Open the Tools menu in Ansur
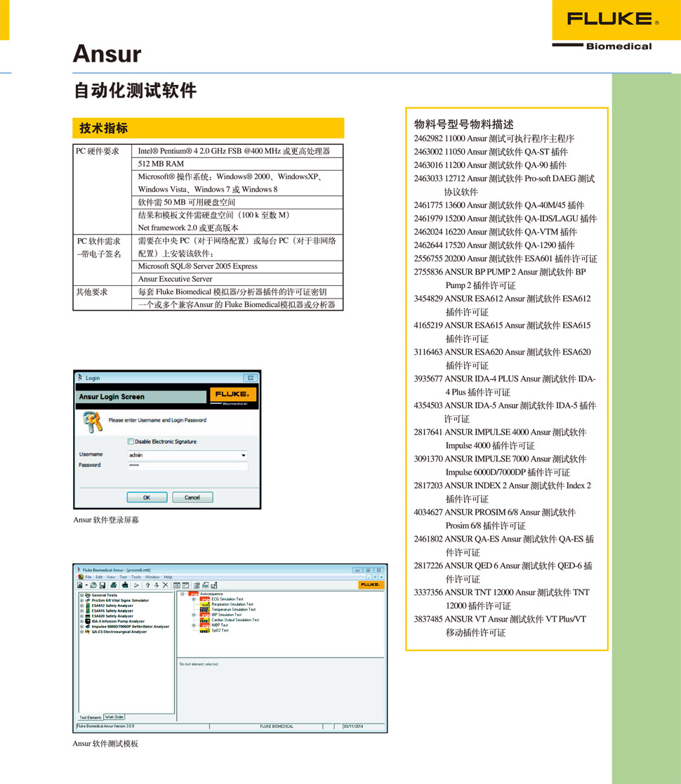 click(x=136, y=577)
